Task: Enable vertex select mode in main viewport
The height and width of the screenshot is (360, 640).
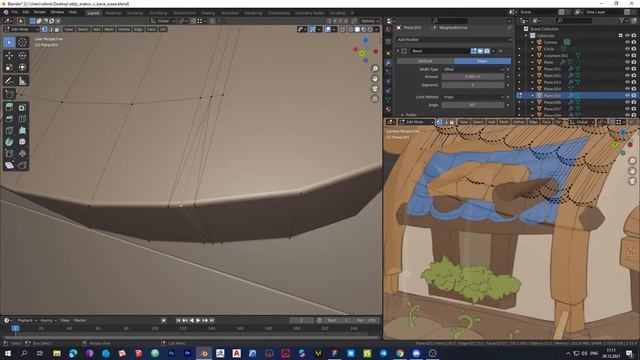Action: click(x=44, y=29)
